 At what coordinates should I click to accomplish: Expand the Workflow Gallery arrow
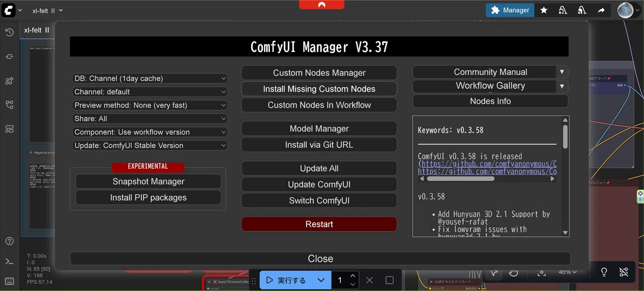tap(562, 86)
